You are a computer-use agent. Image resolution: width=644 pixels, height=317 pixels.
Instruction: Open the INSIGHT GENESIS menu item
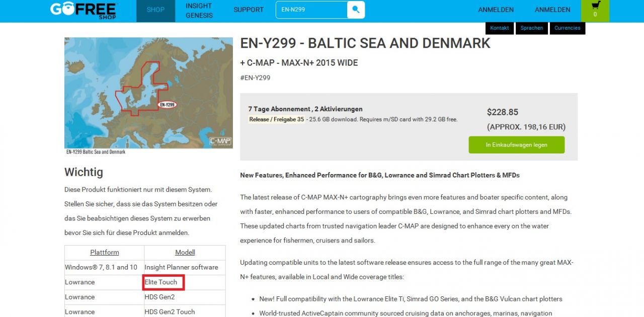tap(199, 11)
